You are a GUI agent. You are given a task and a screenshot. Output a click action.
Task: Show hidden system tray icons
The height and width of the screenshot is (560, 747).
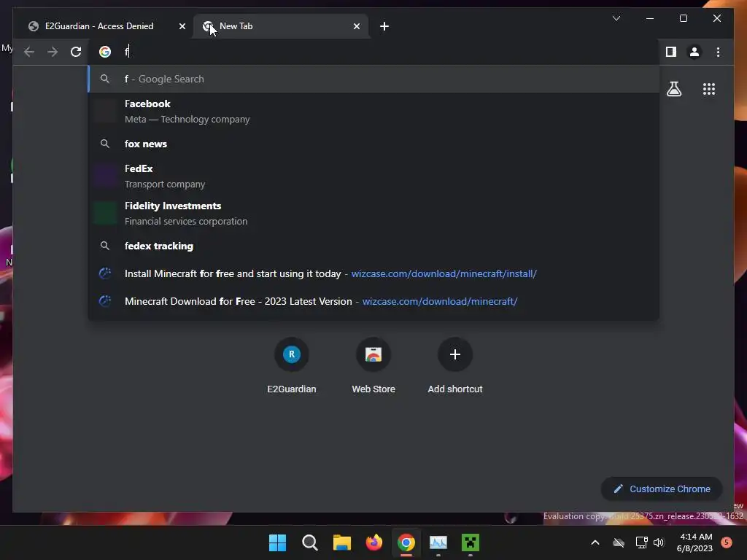pos(595,542)
